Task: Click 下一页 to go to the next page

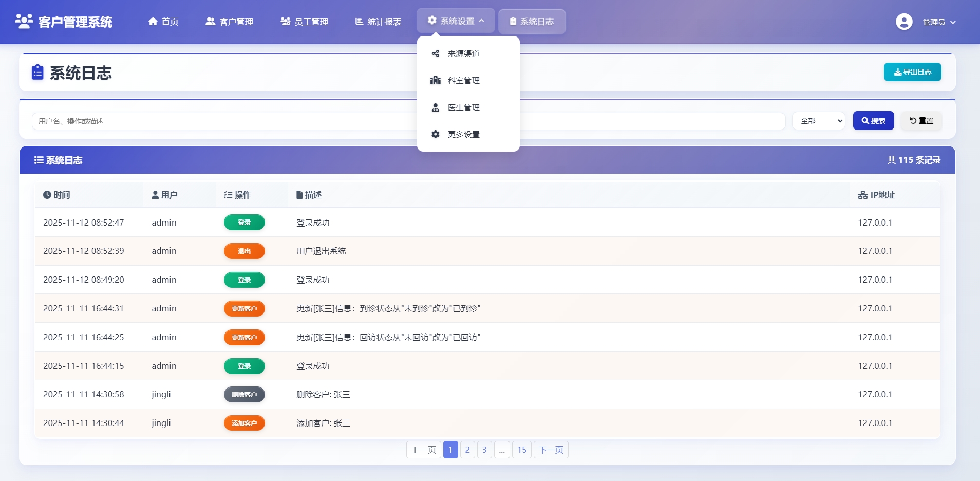Action: 551,450
